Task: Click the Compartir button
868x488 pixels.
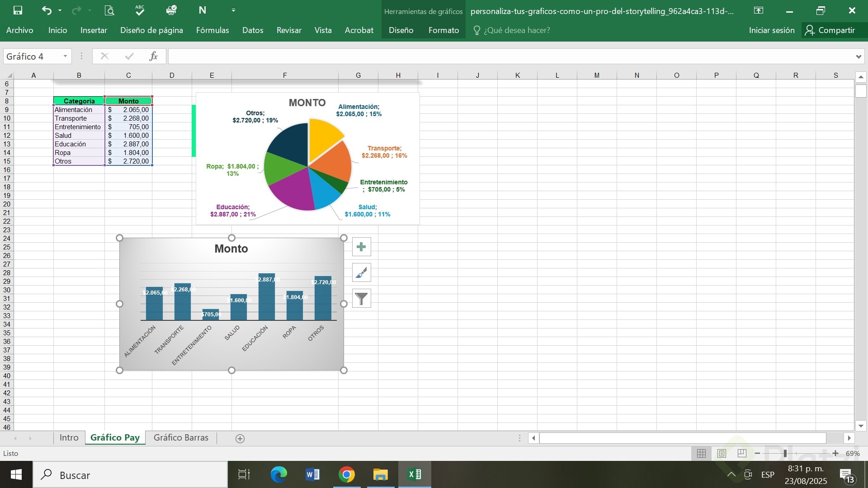Action: [830, 30]
